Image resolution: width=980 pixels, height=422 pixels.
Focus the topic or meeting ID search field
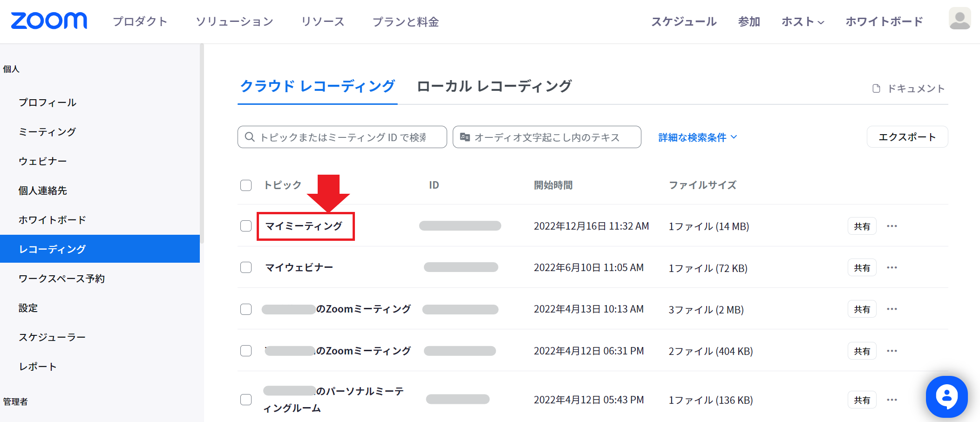point(342,137)
